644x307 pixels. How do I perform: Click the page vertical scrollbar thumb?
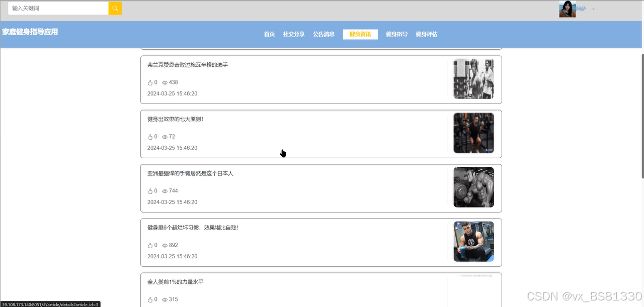point(642,116)
